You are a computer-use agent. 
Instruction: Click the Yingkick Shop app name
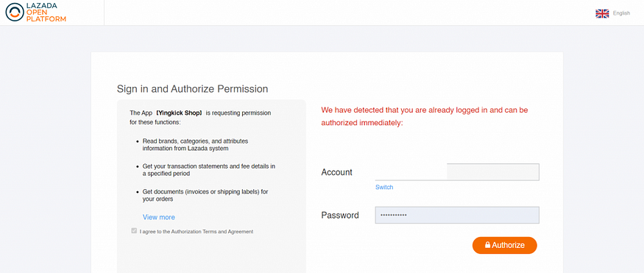pos(179,113)
